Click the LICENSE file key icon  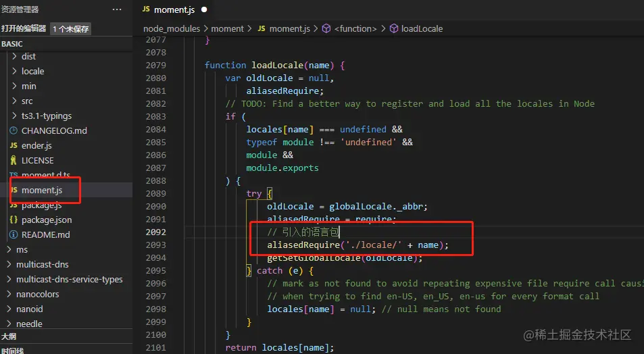(14, 160)
